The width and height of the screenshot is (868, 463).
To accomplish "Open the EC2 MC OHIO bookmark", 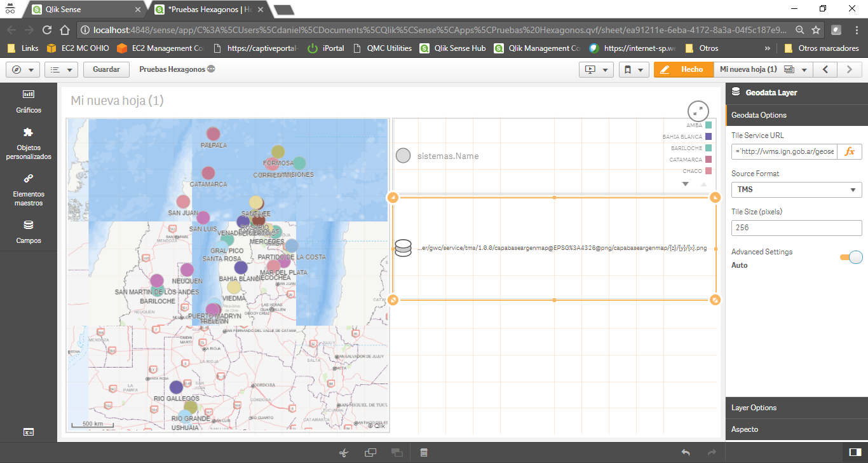I will tap(78, 48).
